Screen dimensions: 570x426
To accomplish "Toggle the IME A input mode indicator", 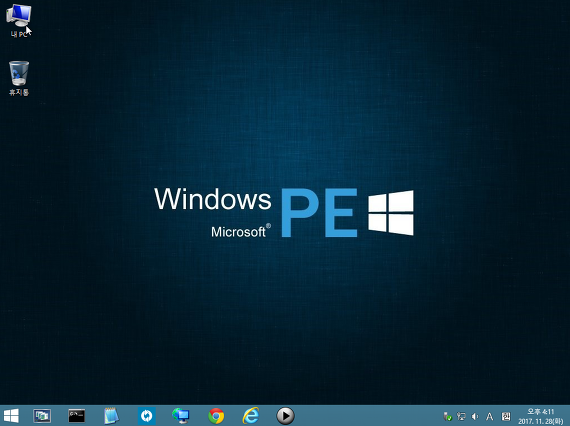I will 490,416.
